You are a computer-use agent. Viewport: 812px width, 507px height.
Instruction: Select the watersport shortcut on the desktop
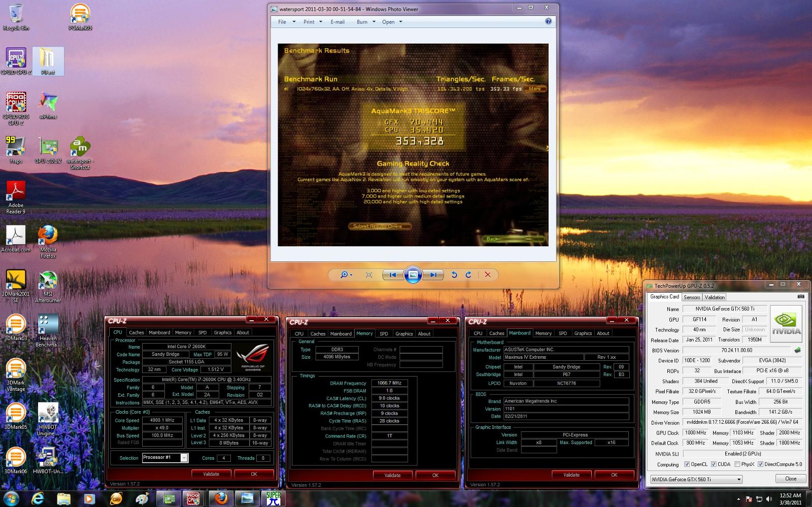80,153
